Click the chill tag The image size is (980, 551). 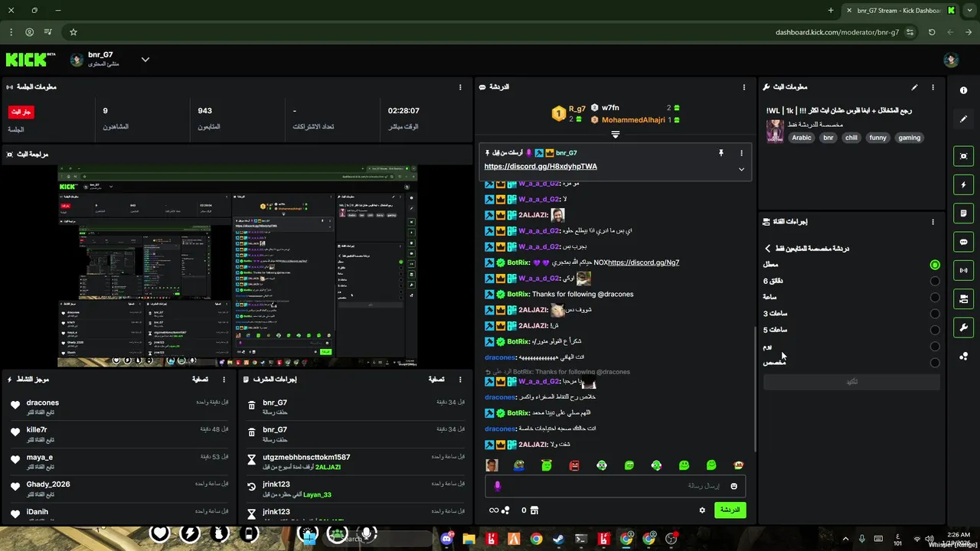pos(851,138)
